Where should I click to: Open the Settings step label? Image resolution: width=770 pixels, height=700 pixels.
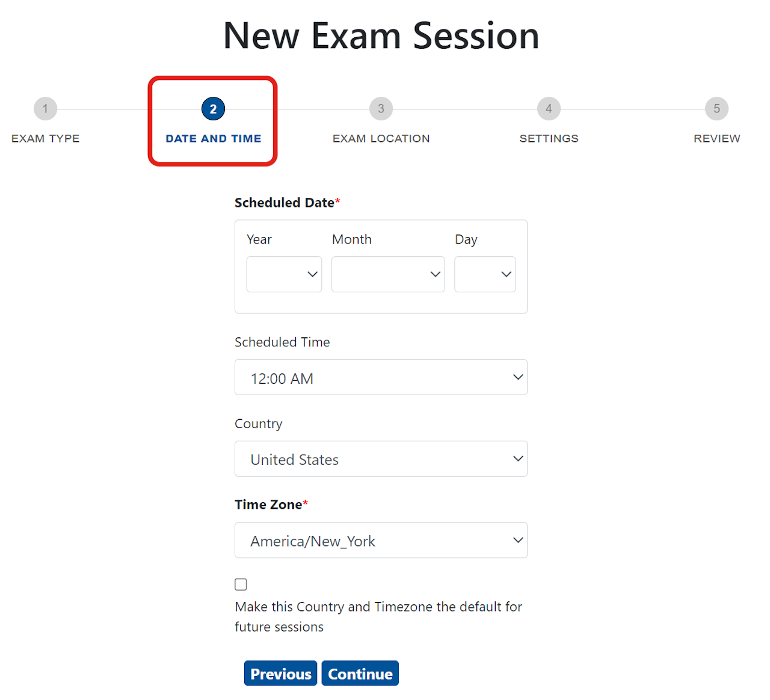click(x=549, y=138)
